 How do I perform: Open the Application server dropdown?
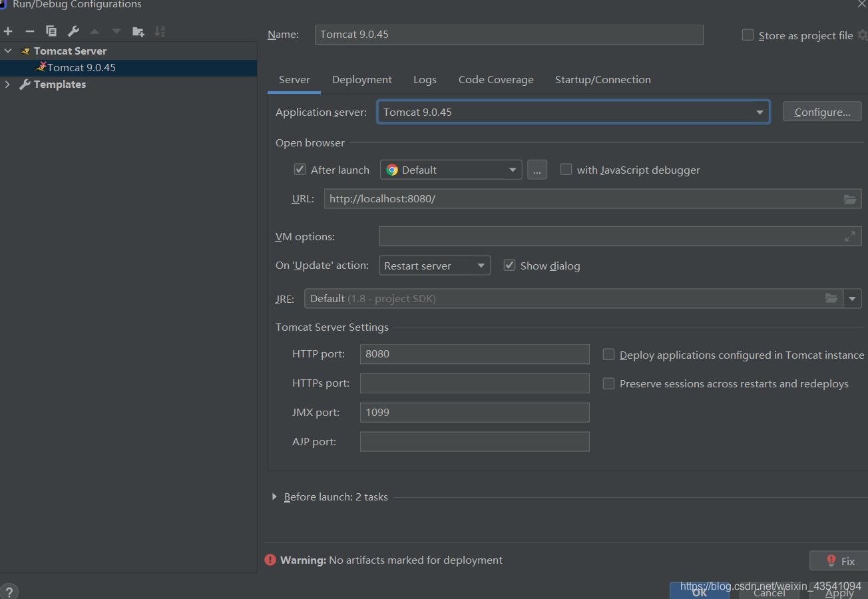pos(573,112)
